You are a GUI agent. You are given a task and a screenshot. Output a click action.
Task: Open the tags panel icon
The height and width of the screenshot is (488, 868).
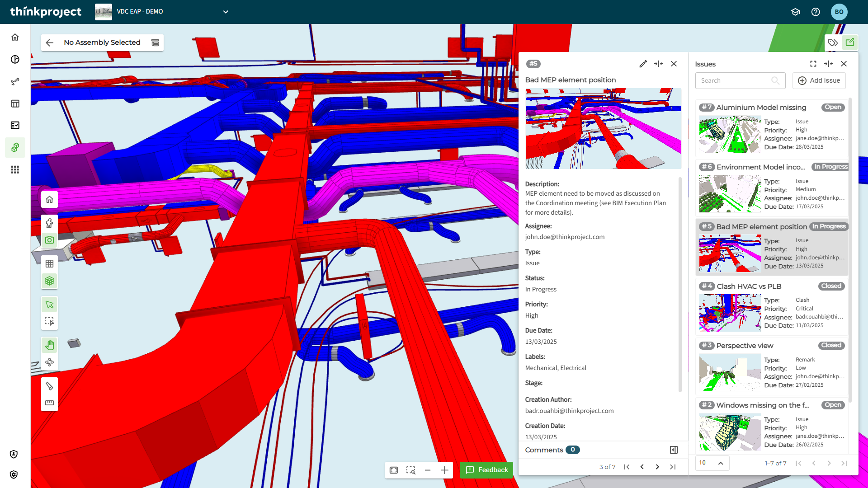pos(833,42)
